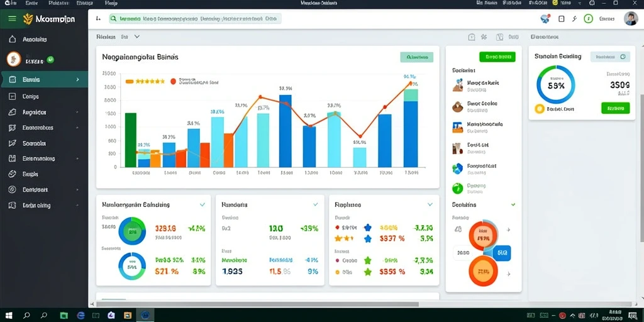The width and height of the screenshot is (644, 322).
Task: Click the lightning bolt icon in the header
Action: 575,18
